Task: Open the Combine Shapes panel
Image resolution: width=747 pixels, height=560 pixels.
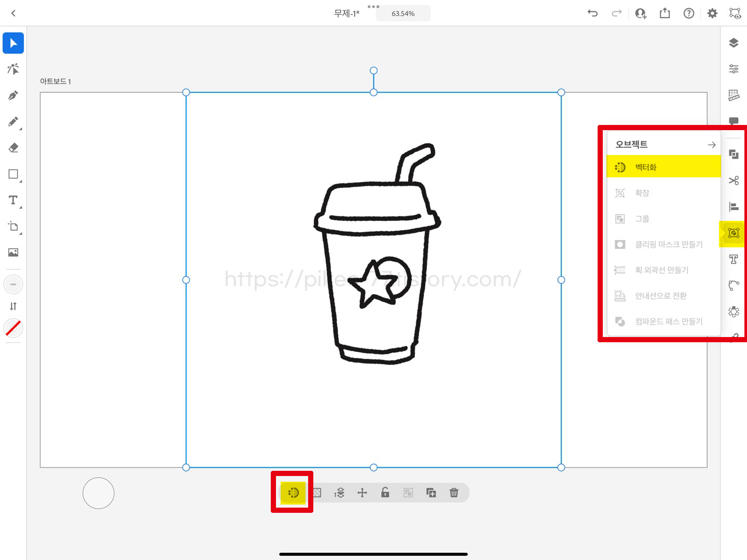Action: click(734, 154)
